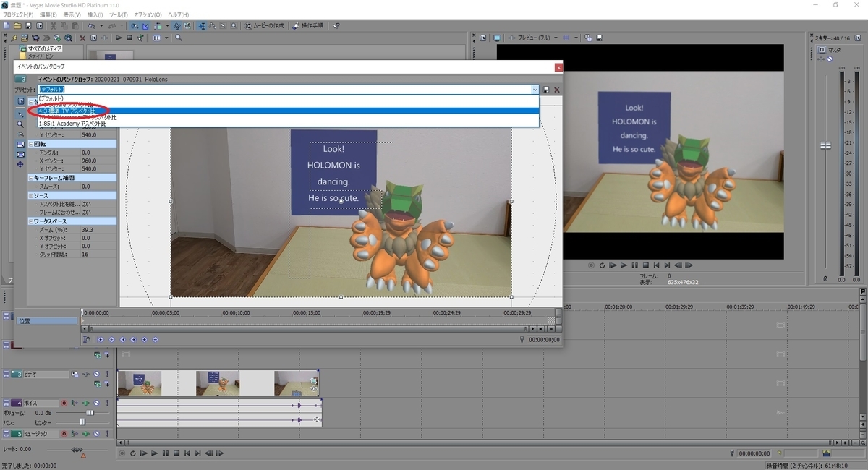Open preview overlays grid dropdown arrow

[x=576, y=38]
